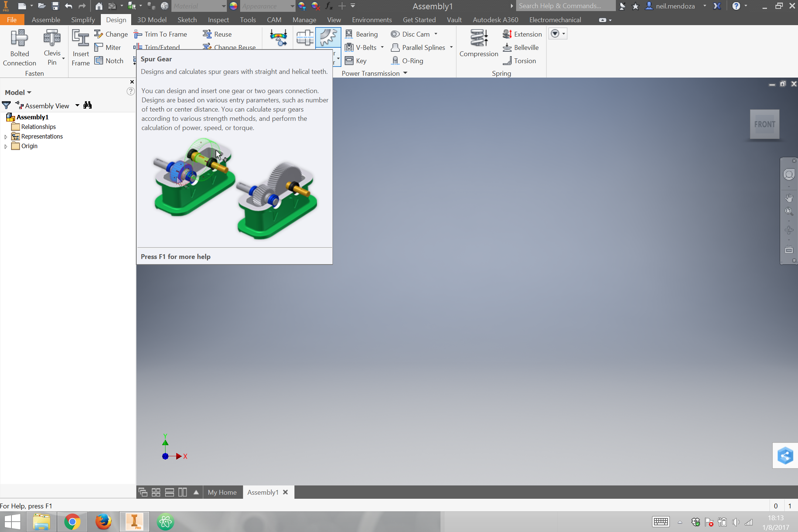The image size is (798, 532).
Task: Switch to the 3D Model ribbon tab
Action: (152, 20)
